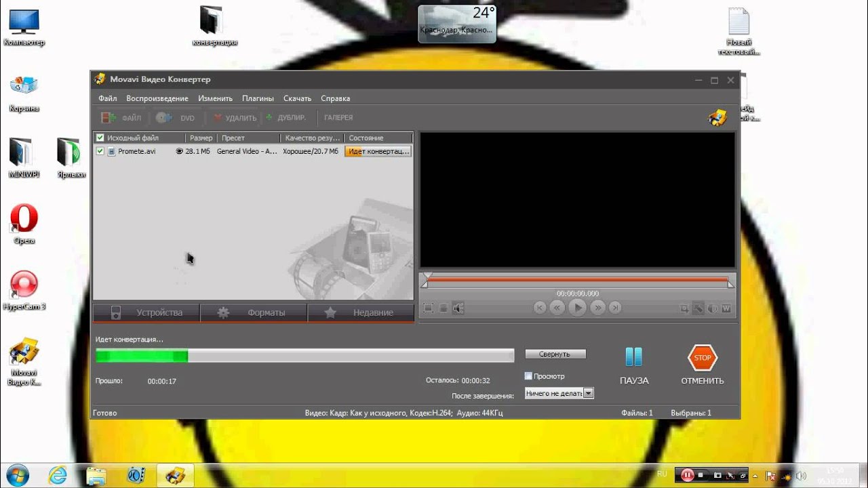Rewind with the double-left arrow button

[557, 308]
